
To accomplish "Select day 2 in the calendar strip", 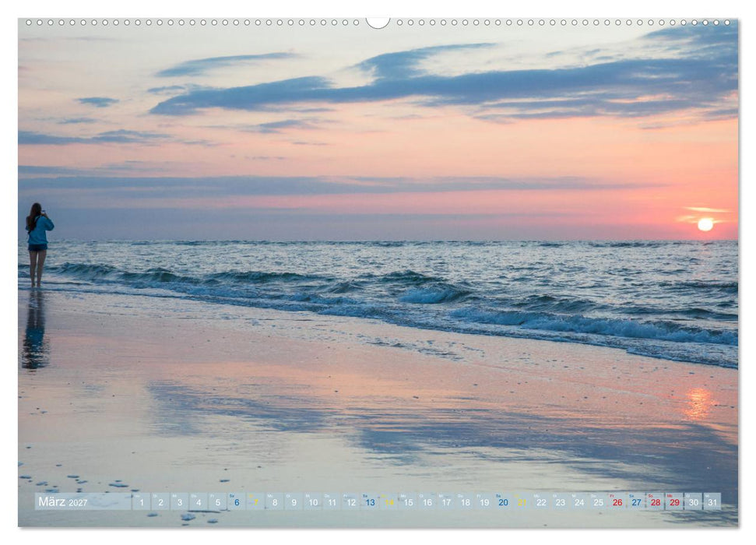I will coord(160,501).
